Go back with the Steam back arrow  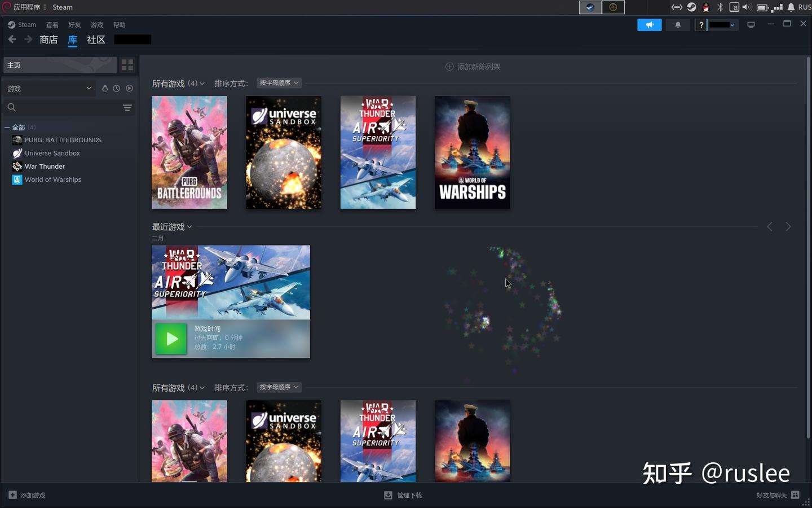[x=12, y=40]
